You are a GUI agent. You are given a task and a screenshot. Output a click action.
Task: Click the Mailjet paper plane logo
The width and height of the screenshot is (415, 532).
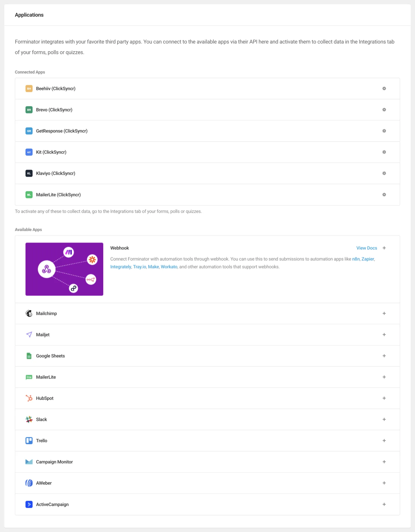[x=29, y=335]
